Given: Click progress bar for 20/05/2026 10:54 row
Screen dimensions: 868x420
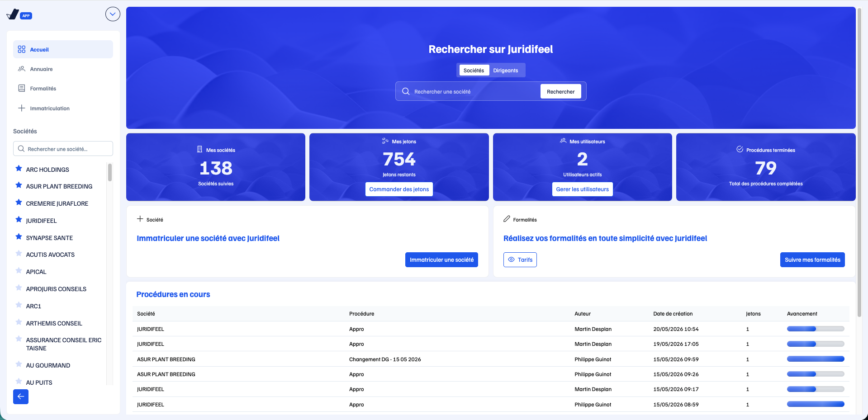Looking at the screenshot, I should (x=816, y=329).
